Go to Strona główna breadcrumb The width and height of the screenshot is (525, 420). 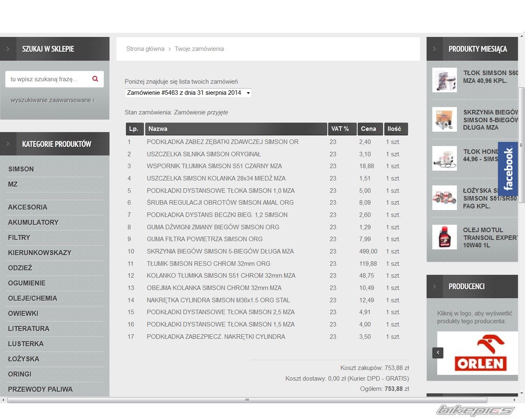145,49
